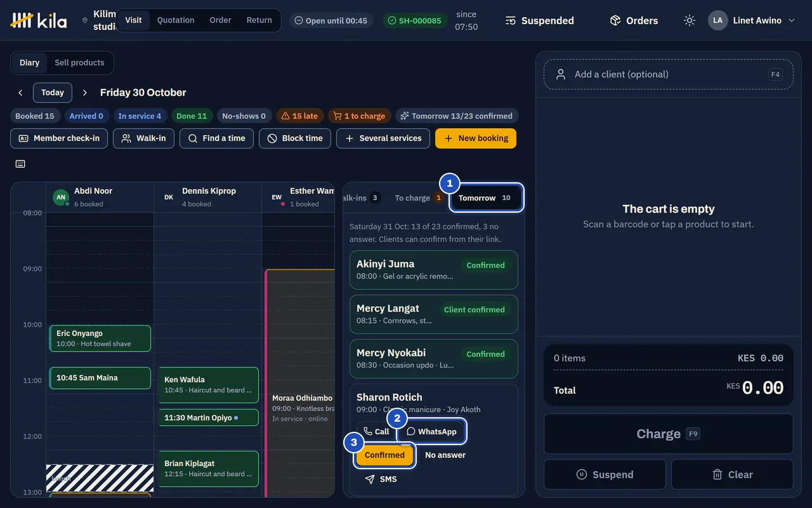Image resolution: width=812 pixels, height=508 pixels.
Task: Click the Kila logo
Action: click(39, 20)
